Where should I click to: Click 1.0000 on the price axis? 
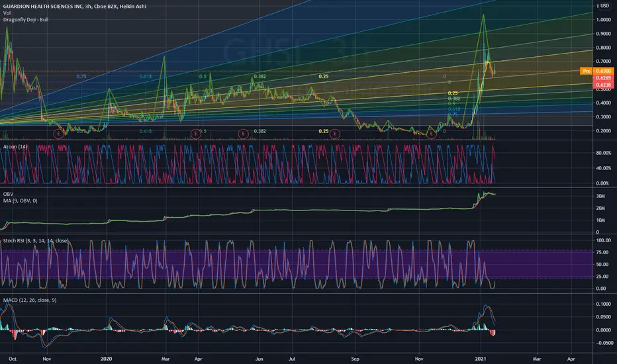[x=603, y=20]
